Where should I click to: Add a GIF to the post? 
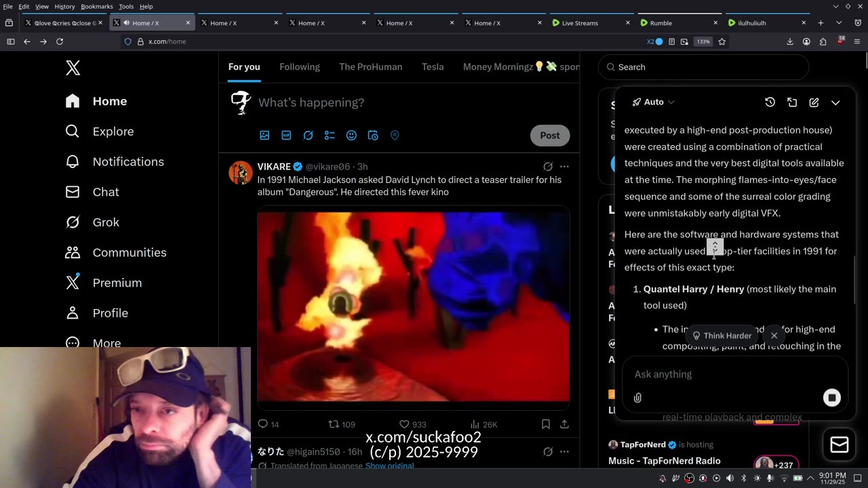286,136
